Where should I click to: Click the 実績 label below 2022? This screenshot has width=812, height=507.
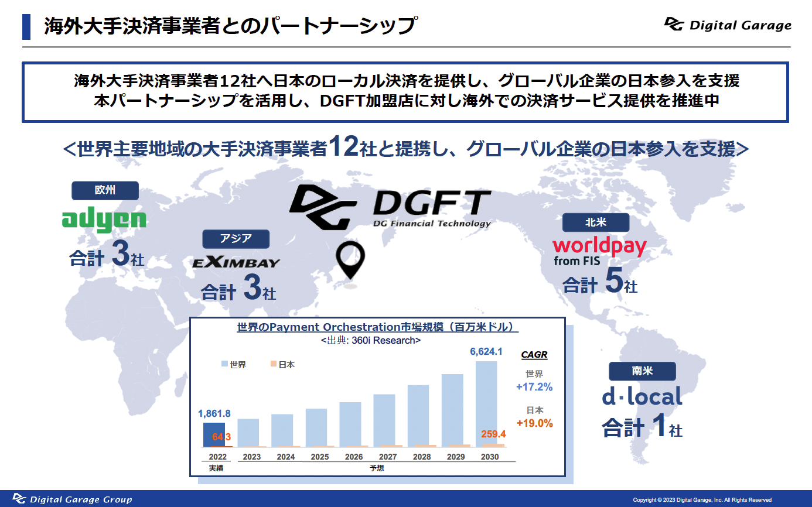[216, 468]
